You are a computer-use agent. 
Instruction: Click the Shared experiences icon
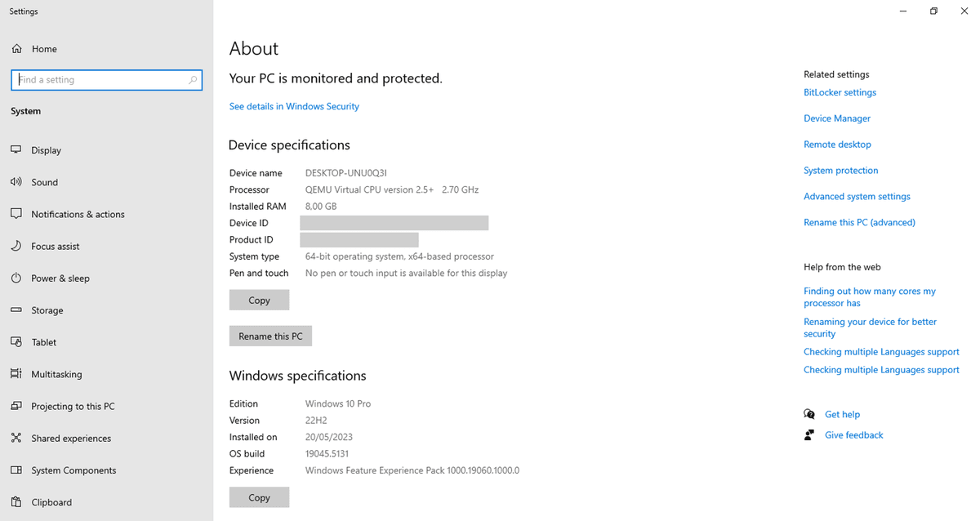pyautogui.click(x=16, y=439)
